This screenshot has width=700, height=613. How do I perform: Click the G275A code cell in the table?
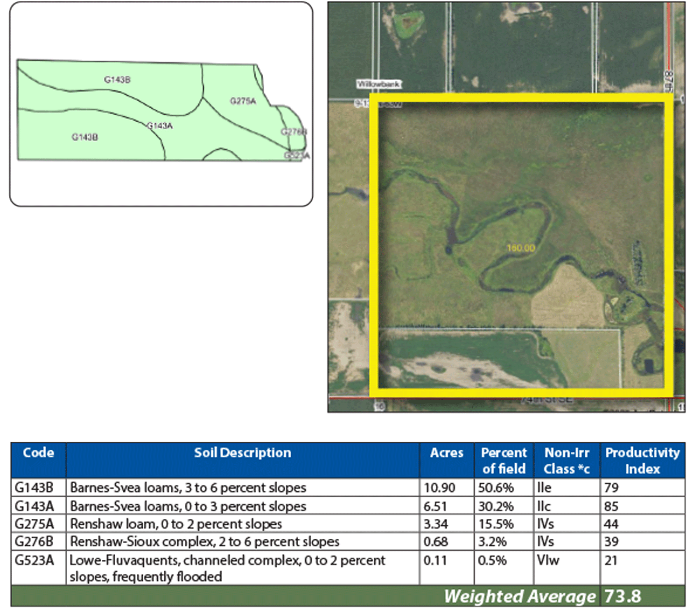34,524
